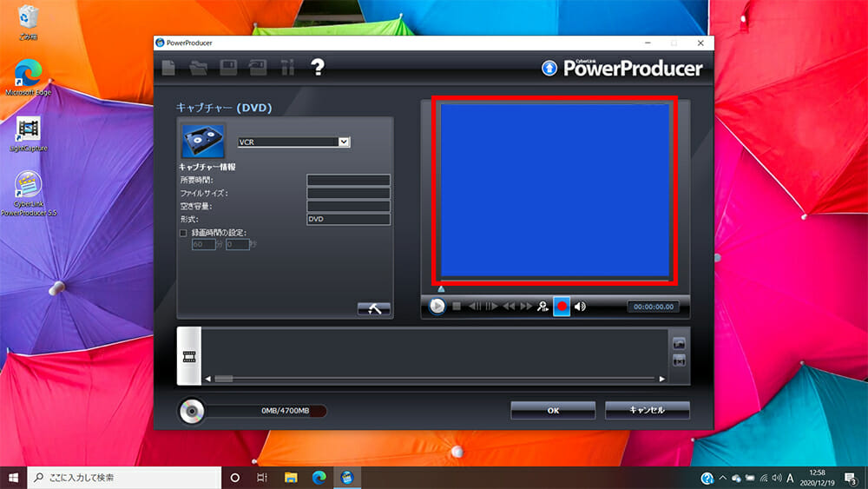
Task: Click the PowerProducer icon on the taskbar
Action: 347,478
